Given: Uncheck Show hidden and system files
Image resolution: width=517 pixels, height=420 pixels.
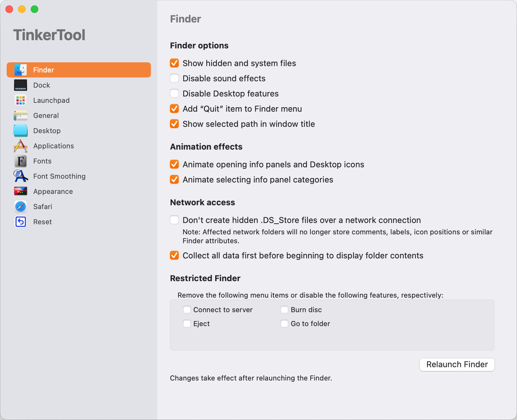Looking at the screenshot, I should coord(174,63).
